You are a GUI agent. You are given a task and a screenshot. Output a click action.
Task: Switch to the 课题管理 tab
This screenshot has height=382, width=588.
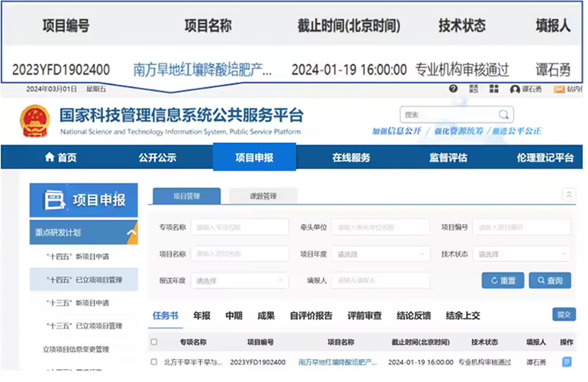(263, 196)
